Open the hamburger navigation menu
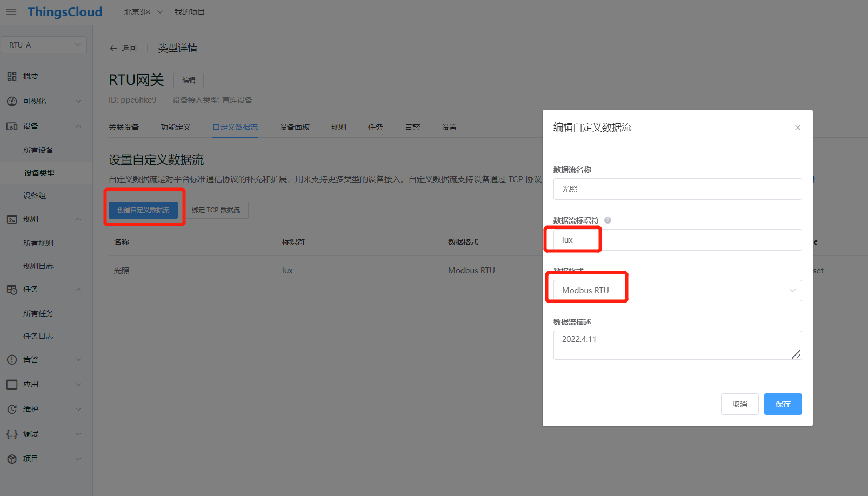Screen dimensions: 868x496 (11, 12)
